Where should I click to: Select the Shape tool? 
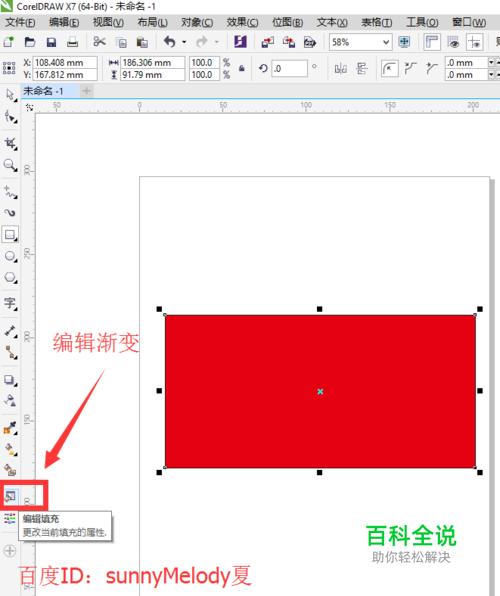click(10, 116)
